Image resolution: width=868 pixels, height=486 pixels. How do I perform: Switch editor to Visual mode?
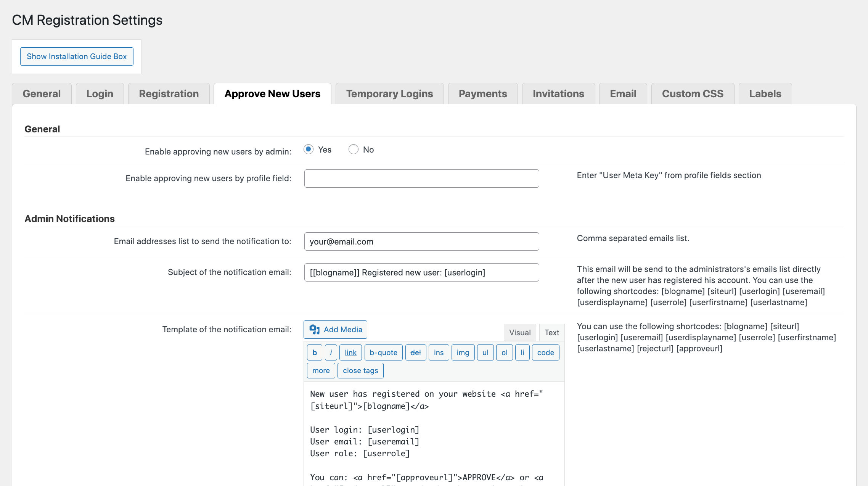[x=520, y=333]
